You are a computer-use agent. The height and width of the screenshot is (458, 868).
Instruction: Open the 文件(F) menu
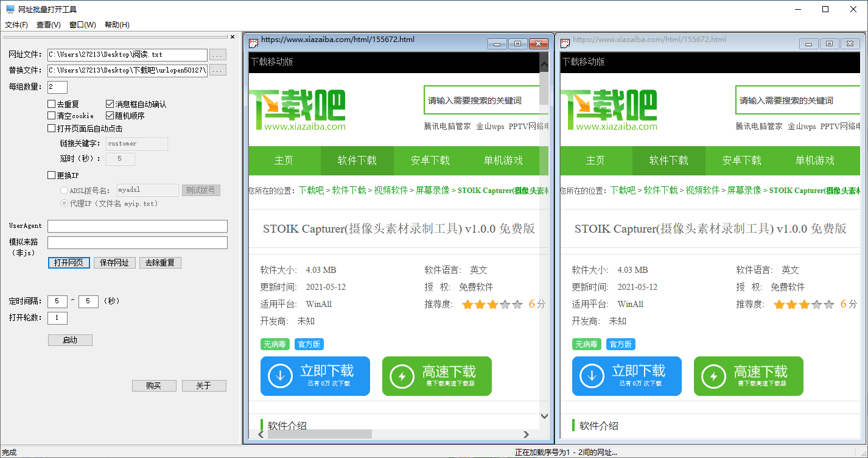point(16,25)
